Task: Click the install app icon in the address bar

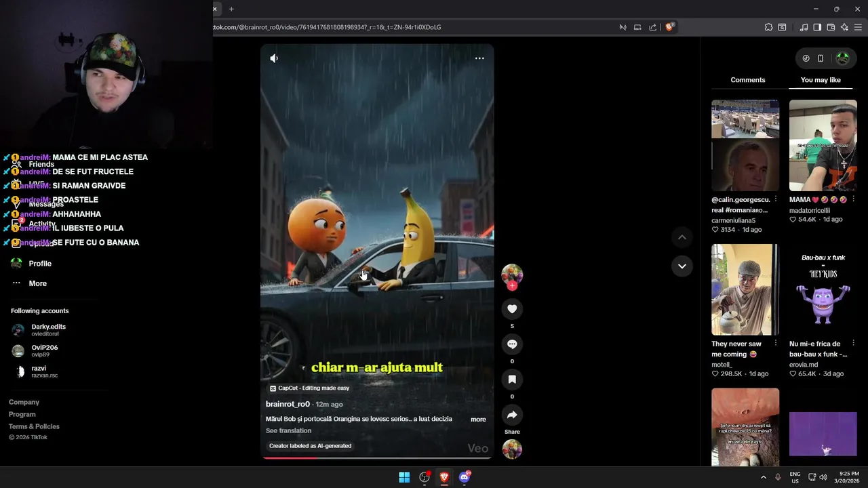Action: tap(637, 27)
